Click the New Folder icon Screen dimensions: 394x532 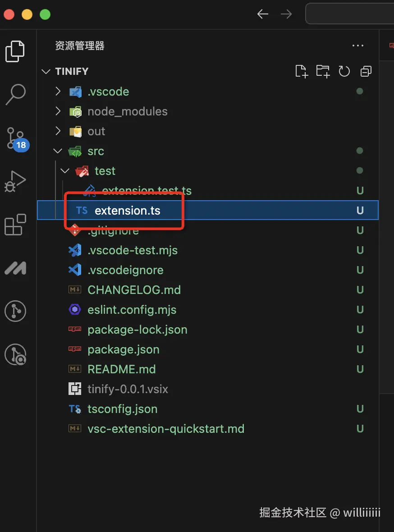pyautogui.click(x=323, y=71)
